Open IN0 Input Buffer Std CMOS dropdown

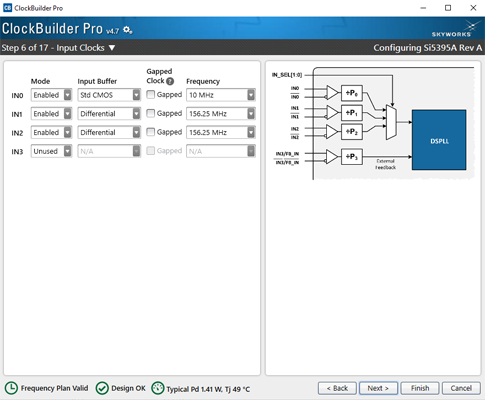tap(109, 95)
